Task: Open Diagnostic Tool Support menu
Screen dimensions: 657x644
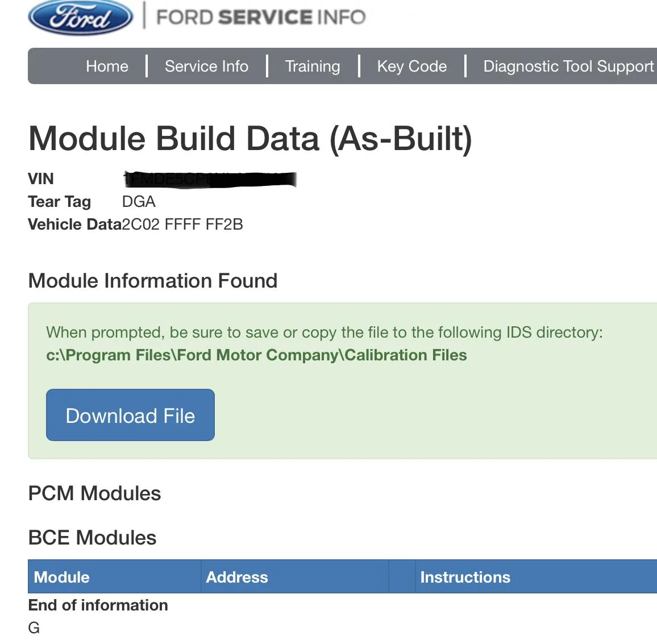Action: [568, 66]
